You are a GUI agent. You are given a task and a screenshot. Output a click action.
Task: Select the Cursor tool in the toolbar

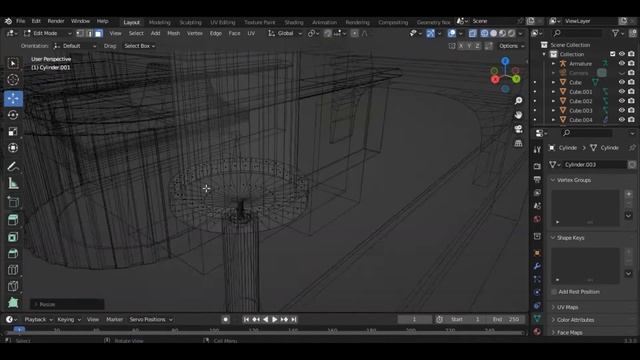(13, 80)
